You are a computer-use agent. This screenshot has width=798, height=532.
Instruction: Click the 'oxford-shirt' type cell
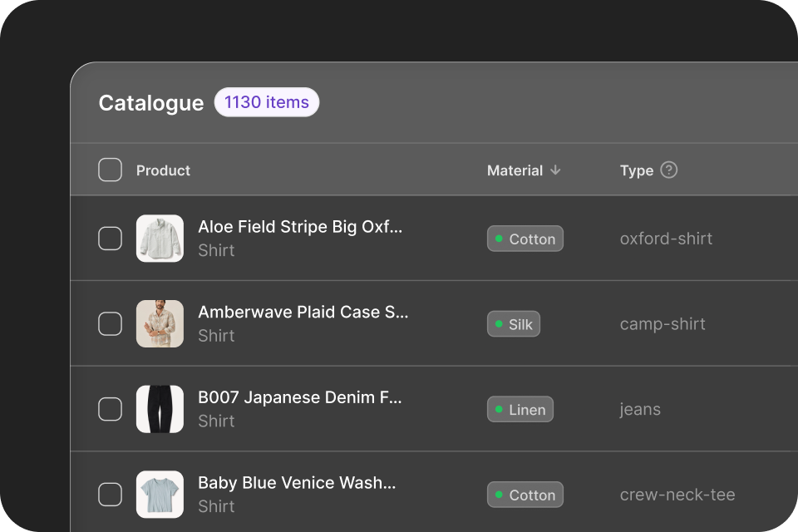[x=666, y=239]
